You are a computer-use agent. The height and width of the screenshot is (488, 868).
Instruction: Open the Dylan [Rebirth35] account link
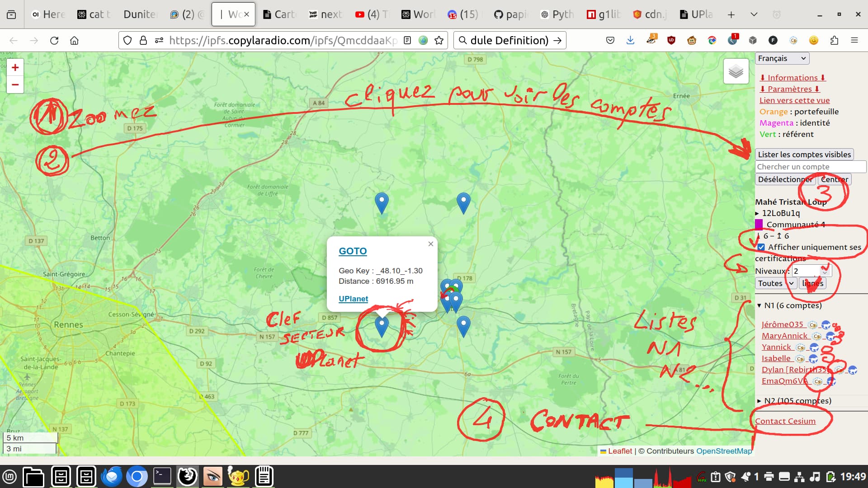coord(796,370)
